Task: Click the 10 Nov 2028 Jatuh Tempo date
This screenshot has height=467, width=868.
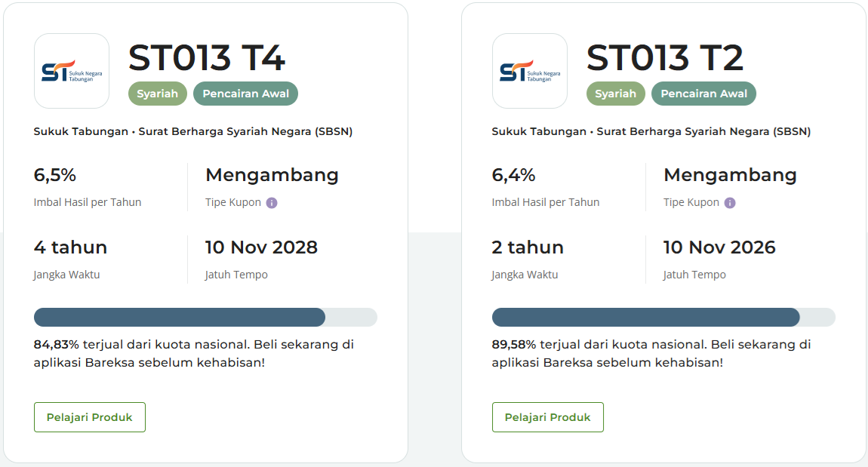Action: tap(261, 247)
